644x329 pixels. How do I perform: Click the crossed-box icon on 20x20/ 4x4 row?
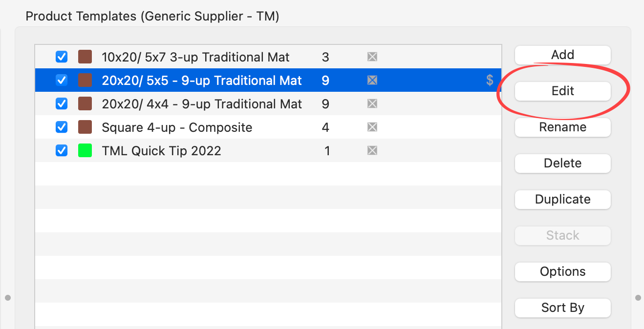click(372, 103)
